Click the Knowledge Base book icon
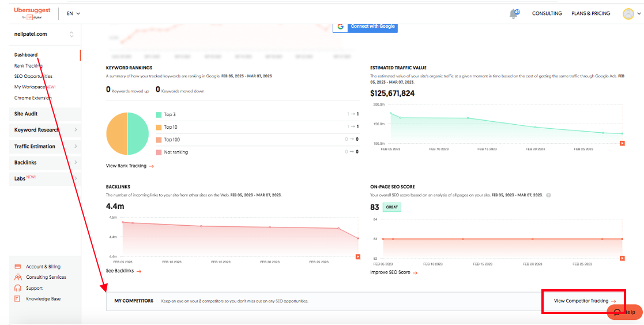This screenshot has height=325, width=644. [17, 298]
